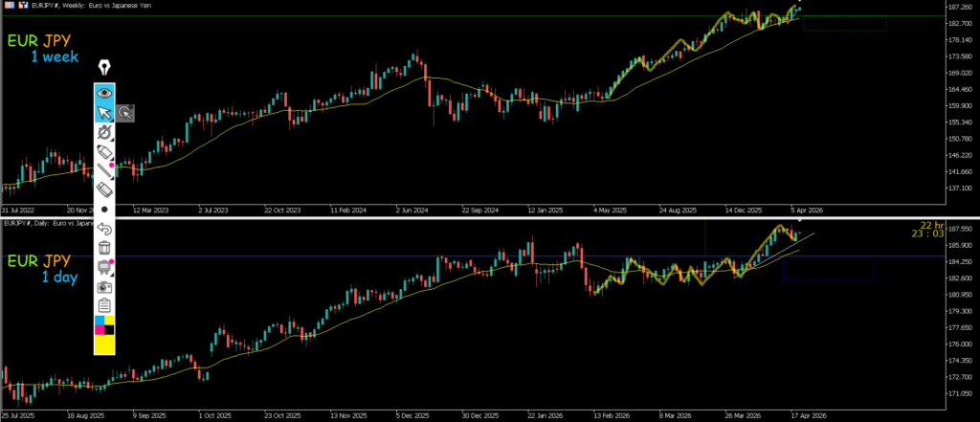Toggle the crossed-out pencil drawing lock
980x422 pixels.
104,132
